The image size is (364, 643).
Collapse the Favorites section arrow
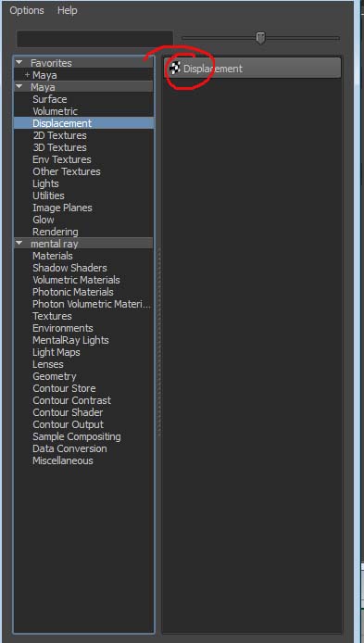(x=19, y=63)
